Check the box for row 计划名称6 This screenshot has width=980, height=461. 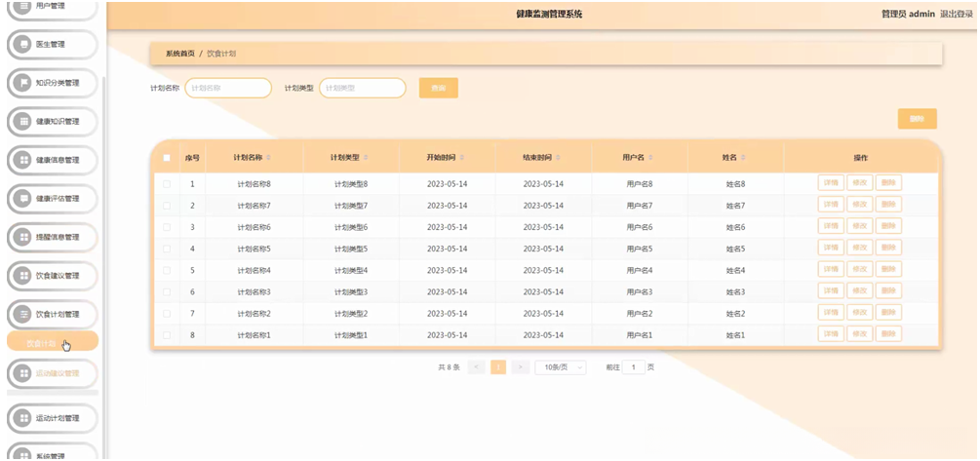coord(167,227)
